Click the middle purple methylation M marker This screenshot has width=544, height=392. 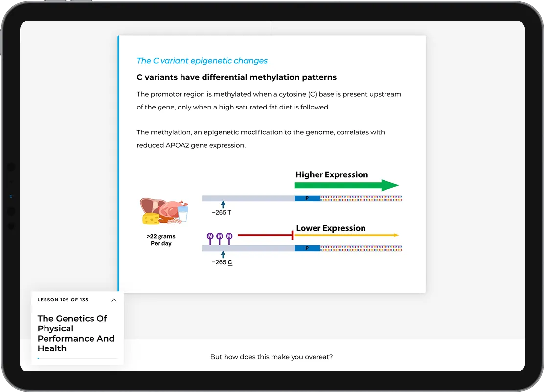pos(219,238)
